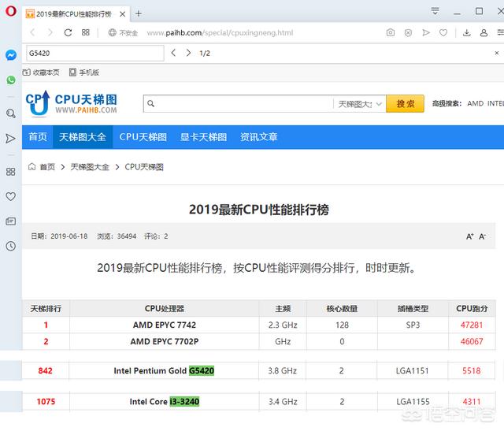504x431 pixels.
Task: Open the sidebar personal news icon
Action: tap(10, 221)
